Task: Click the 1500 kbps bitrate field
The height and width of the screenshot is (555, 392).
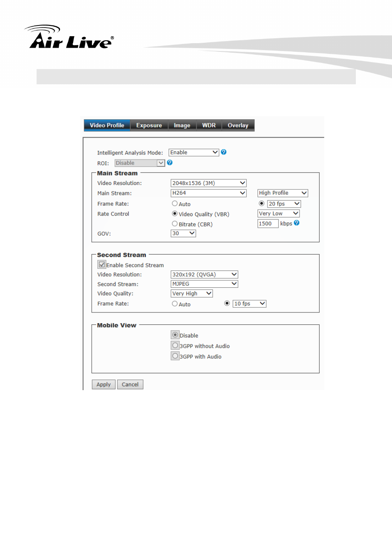Action: 268,224
